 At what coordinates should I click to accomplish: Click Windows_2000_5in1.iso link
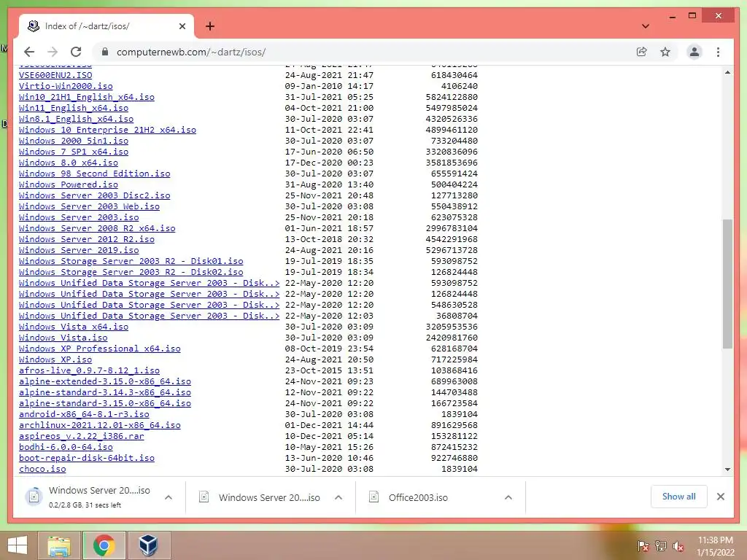coord(74,141)
